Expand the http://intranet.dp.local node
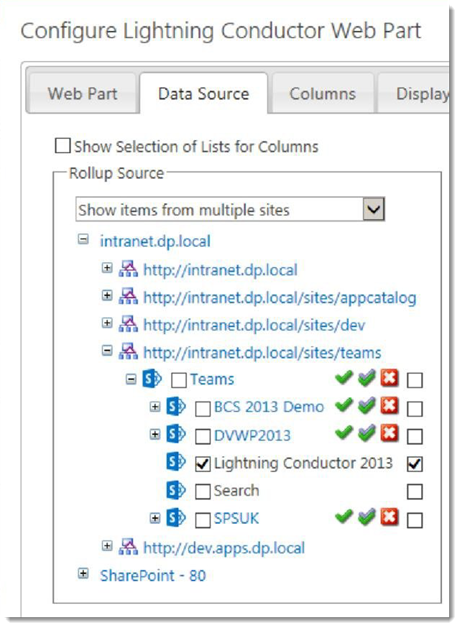The height and width of the screenshot is (628, 460). pyautogui.click(x=107, y=268)
